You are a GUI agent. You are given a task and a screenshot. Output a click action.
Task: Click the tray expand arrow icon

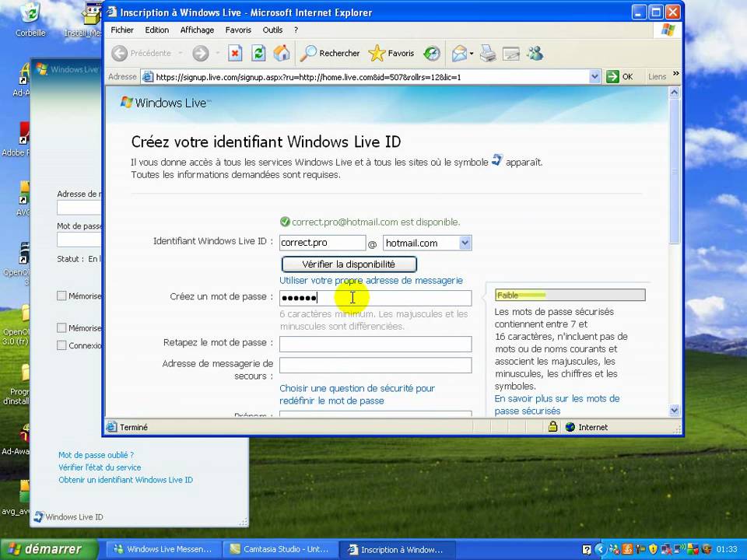(x=599, y=550)
